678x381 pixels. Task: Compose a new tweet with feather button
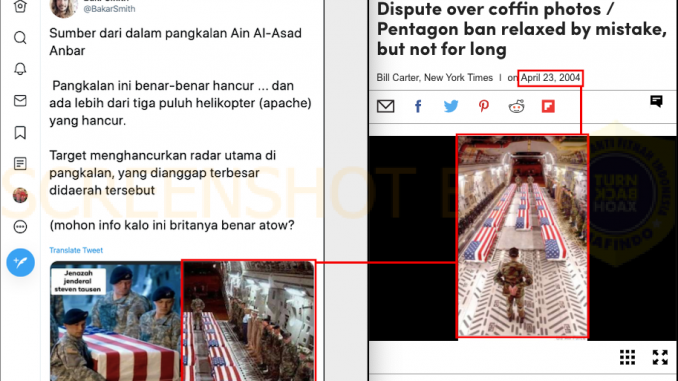click(x=20, y=263)
